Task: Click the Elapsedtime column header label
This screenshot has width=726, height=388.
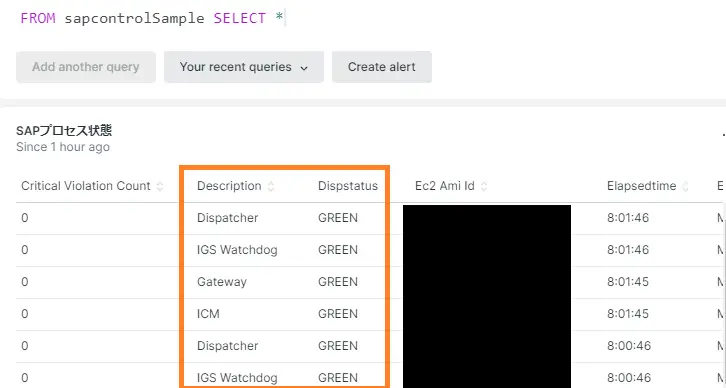Action: (x=641, y=186)
